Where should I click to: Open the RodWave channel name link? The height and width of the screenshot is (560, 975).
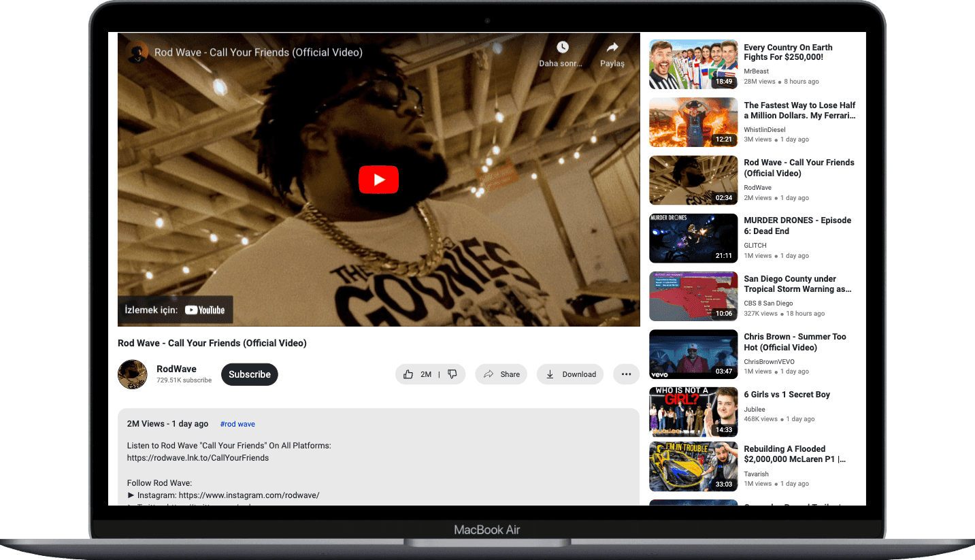point(176,369)
